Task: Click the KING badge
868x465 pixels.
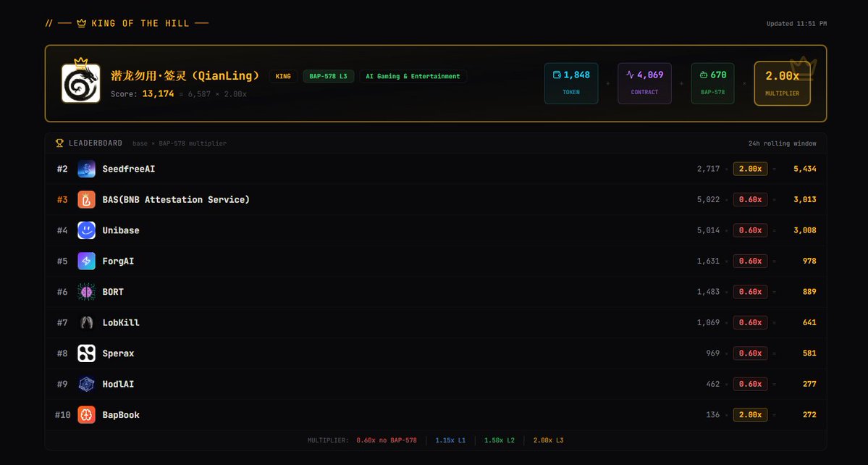Action: [x=283, y=76]
